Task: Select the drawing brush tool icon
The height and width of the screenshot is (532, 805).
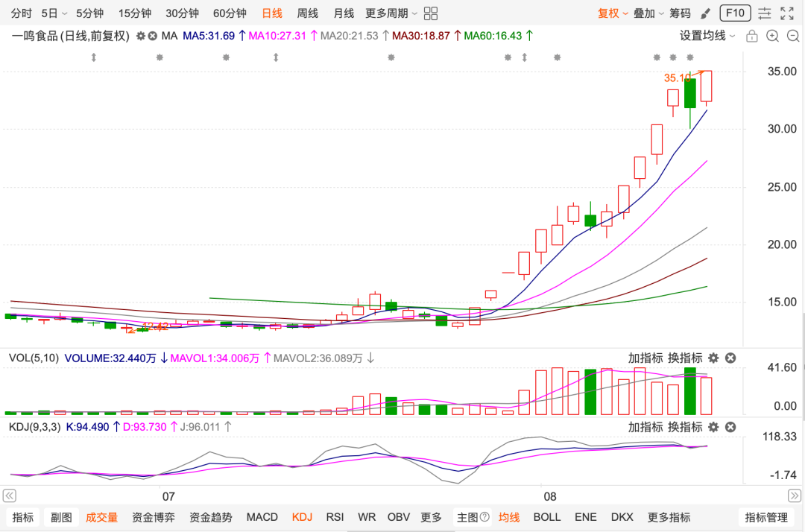Action: click(x=706, y=13)
